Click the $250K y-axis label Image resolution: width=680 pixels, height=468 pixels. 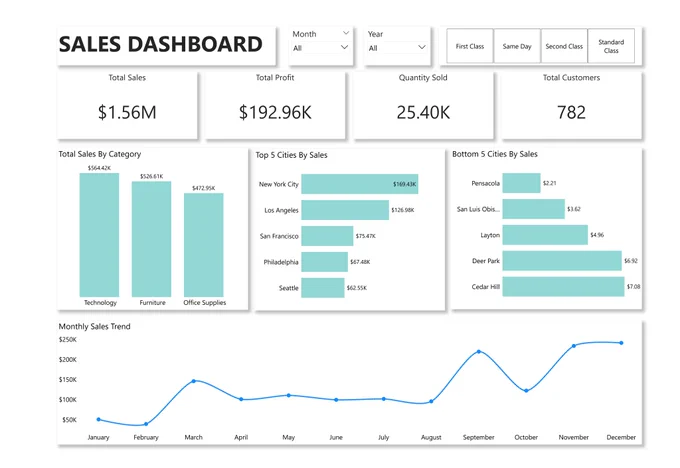coord(68,340)
